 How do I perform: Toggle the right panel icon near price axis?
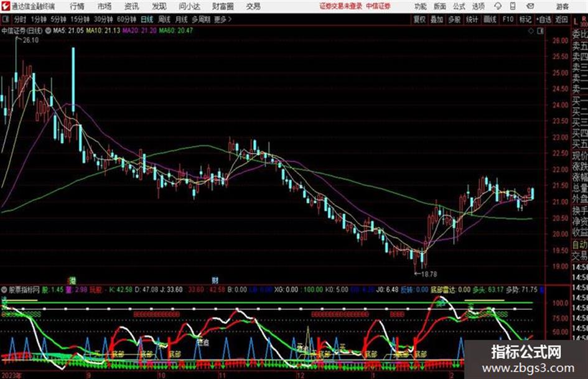click(540, 31)
